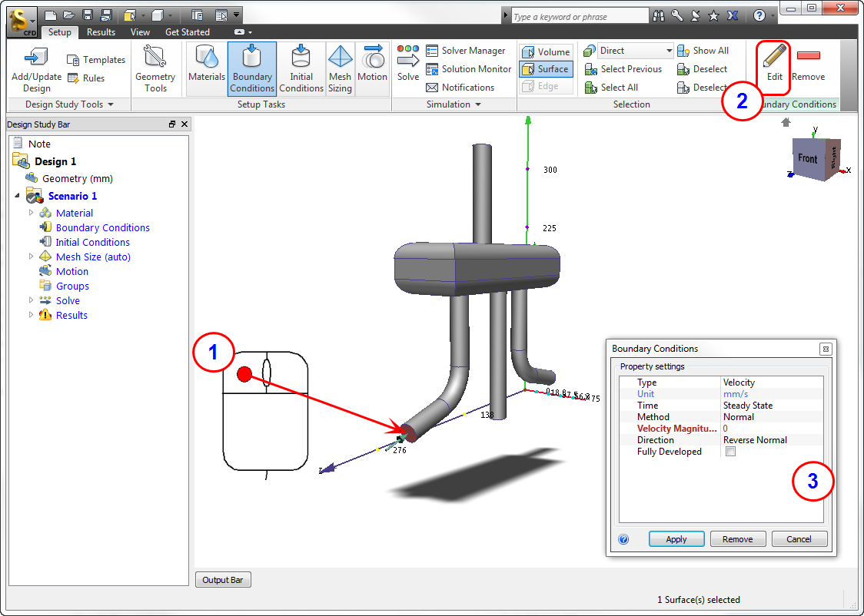This screenshot has height=616, width=864.
Task: Open the Rules tool
Action: (86, 78)
